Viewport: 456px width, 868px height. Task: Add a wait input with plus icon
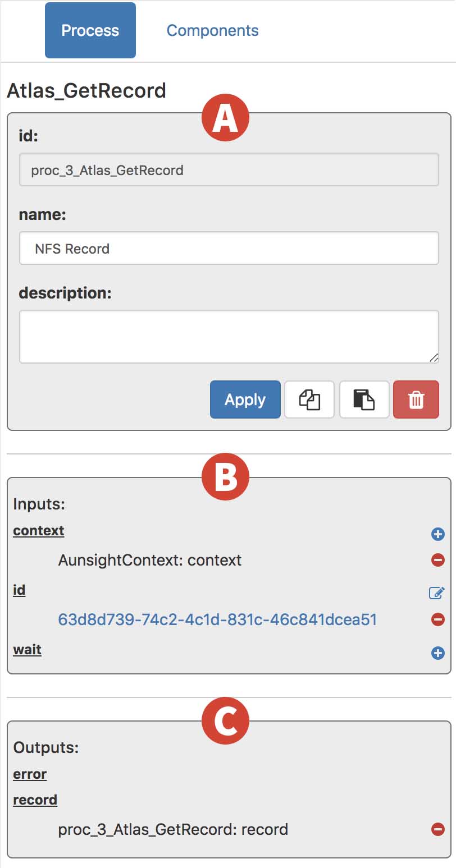(438, 653)
